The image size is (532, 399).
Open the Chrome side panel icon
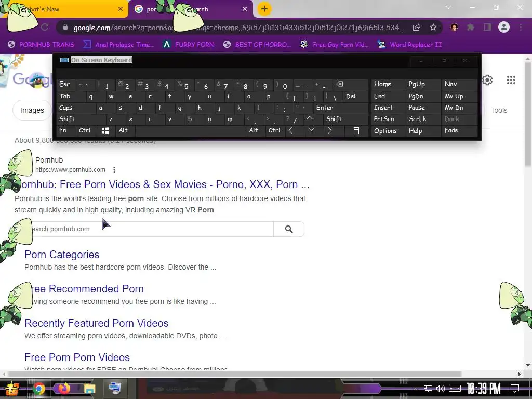click(x=487, y=27)
